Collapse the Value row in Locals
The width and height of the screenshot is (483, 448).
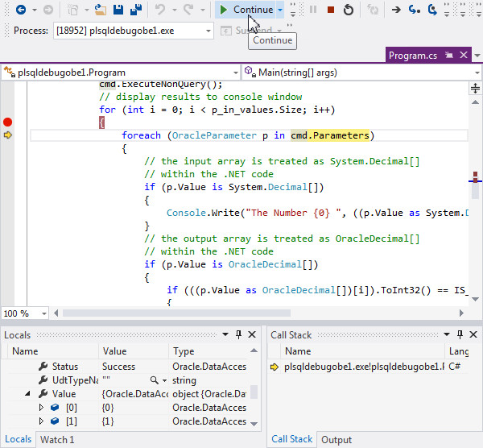click(27, 394)
